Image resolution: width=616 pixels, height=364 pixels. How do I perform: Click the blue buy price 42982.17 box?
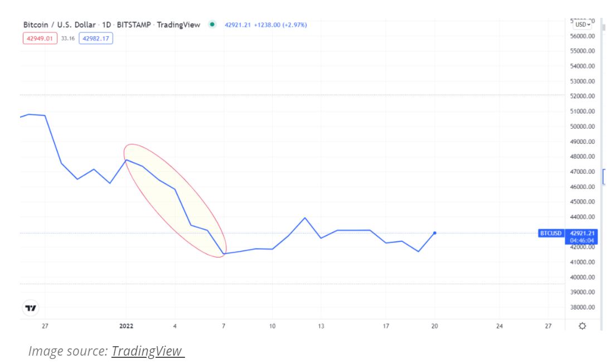point(96,38)
